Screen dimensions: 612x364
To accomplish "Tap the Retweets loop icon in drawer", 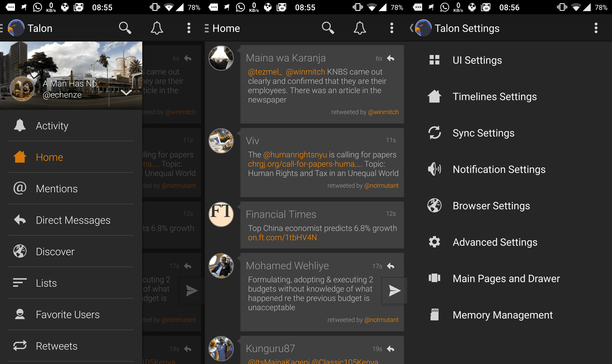I will pyautogui.click(x=20, y=345).
